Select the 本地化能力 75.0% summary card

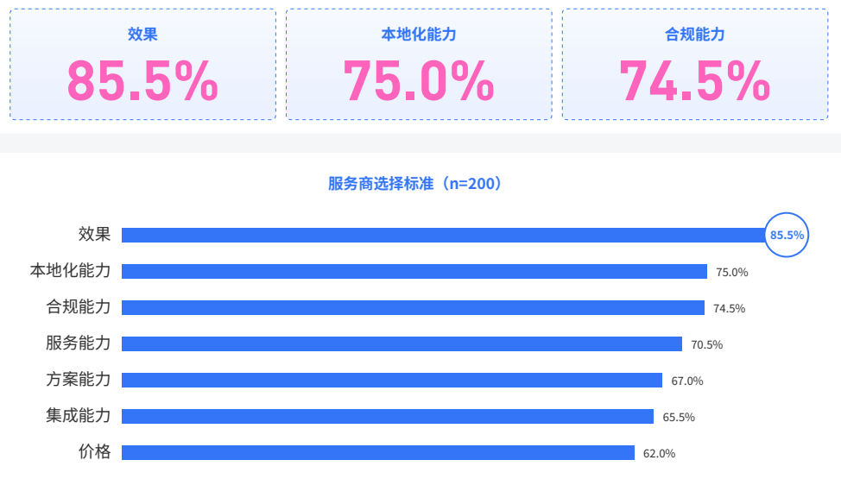419,64
